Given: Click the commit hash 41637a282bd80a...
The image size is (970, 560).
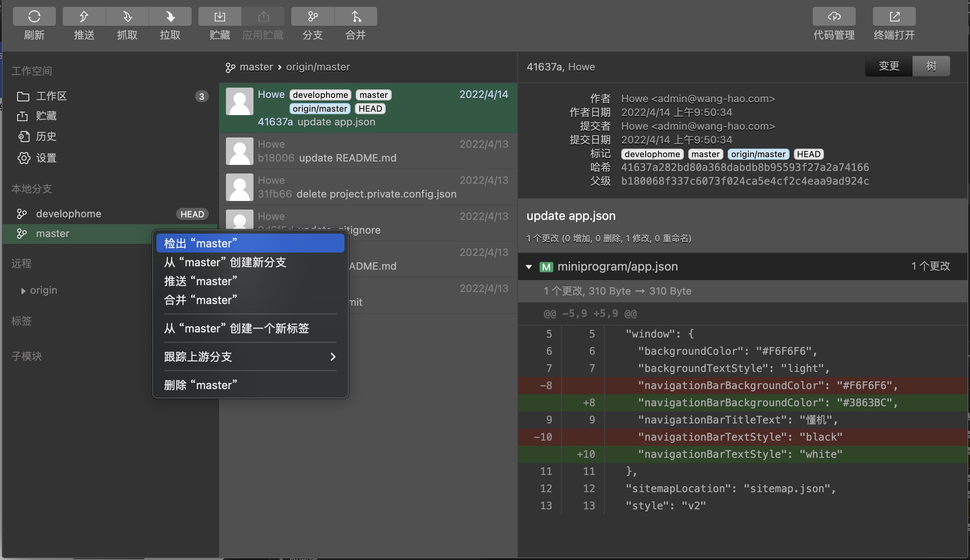Looking at the screenshot, I should click(x=745, y=167).
